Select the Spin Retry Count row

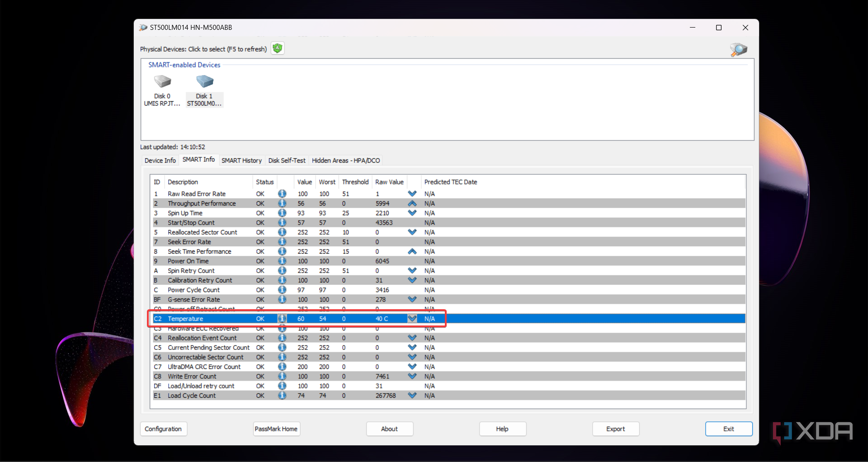pos(448,271)
